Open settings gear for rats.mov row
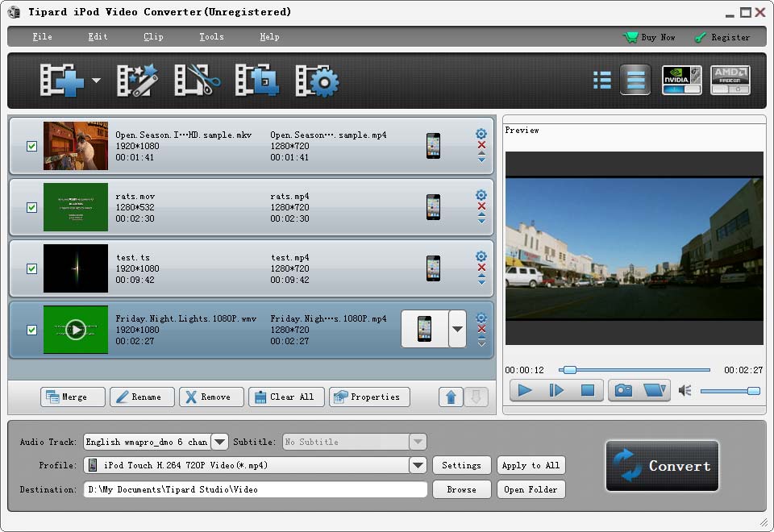The height and width of the screenshot is (532, 774). click(481, 195)
